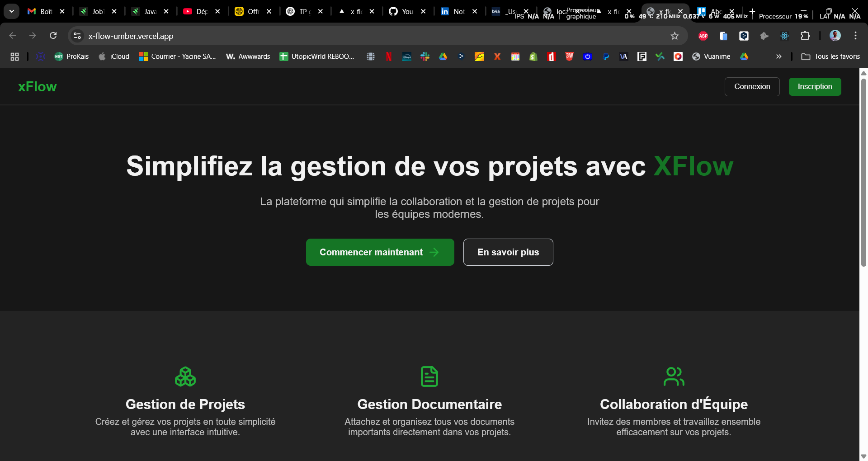Viewport: 868px width, 461px height.
Task: Open the Awwwards bookmark
Action: point(248,56)
